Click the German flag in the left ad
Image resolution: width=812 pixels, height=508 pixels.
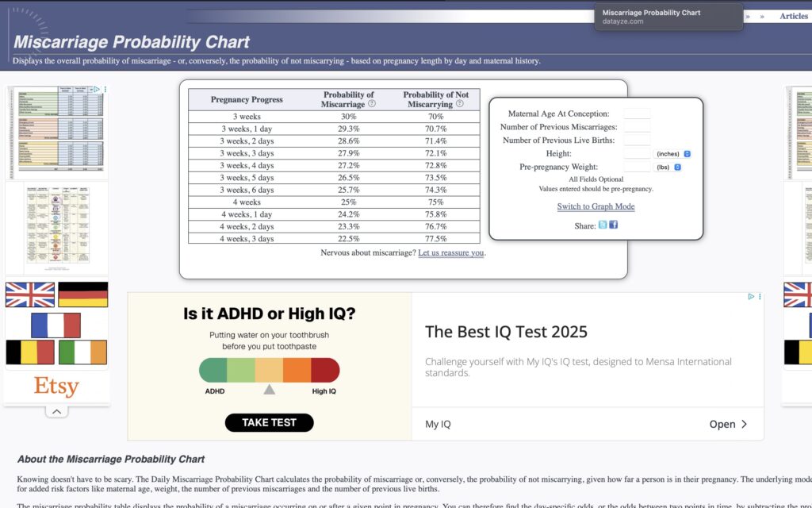pyautogui.click(x=82, y=294)
